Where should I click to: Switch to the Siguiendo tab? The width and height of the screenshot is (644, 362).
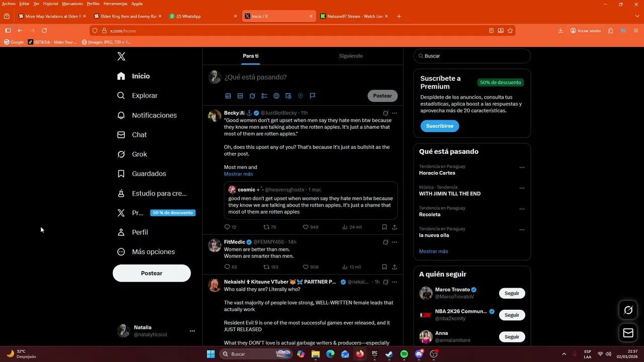[x=351, y=56]
